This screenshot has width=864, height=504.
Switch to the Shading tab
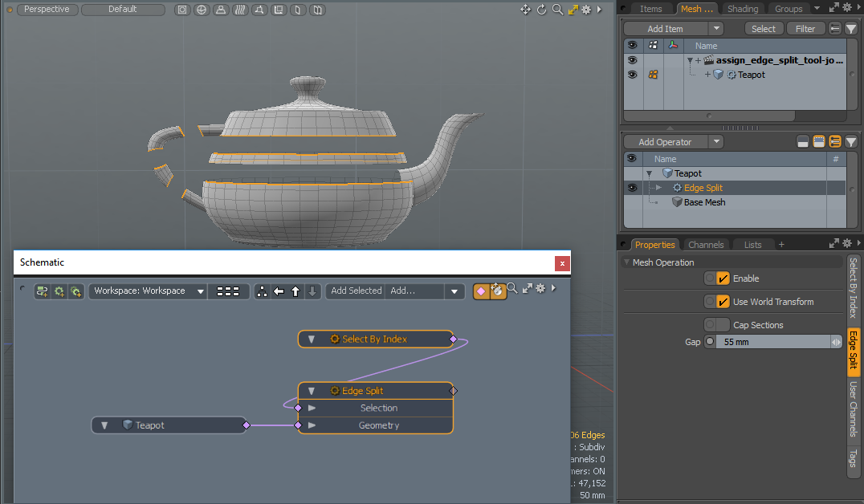[742, 9]
